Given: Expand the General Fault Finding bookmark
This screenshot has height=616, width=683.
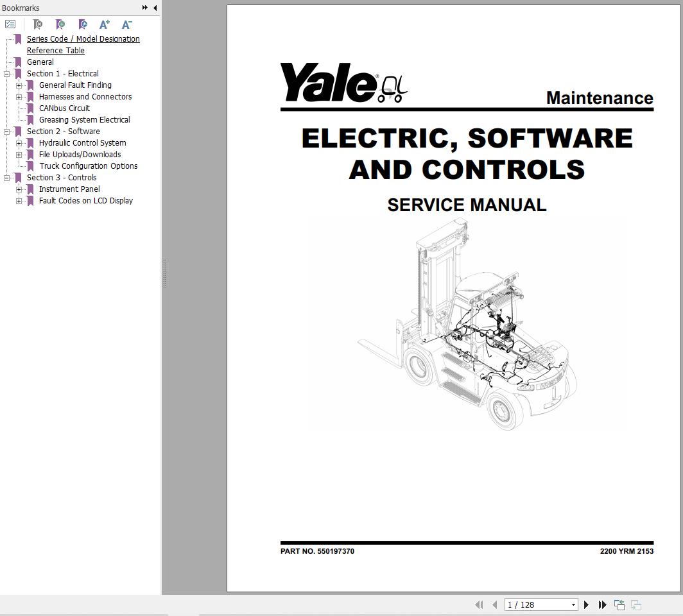Looking at the screenshot, I should (x=19, y=85).
